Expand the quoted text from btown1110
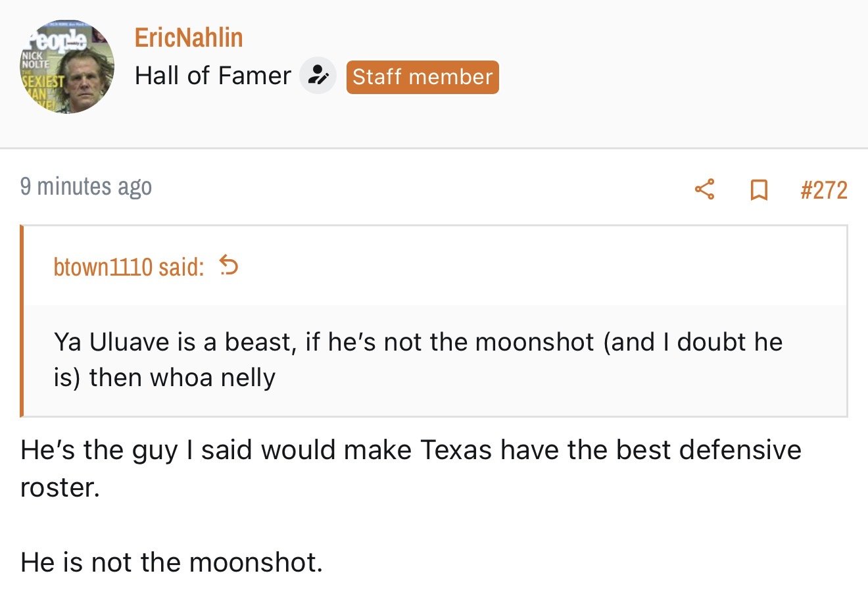 [434, 360]
